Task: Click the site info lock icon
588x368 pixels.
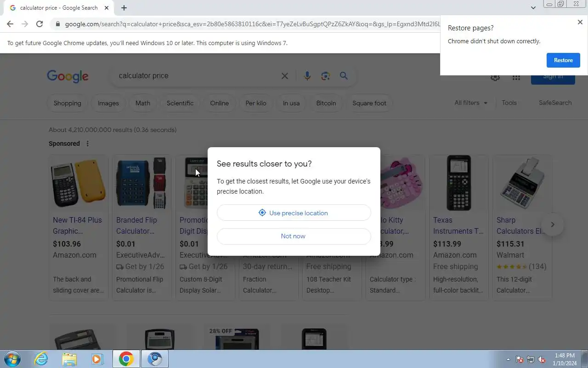Action: click(57, 24)
